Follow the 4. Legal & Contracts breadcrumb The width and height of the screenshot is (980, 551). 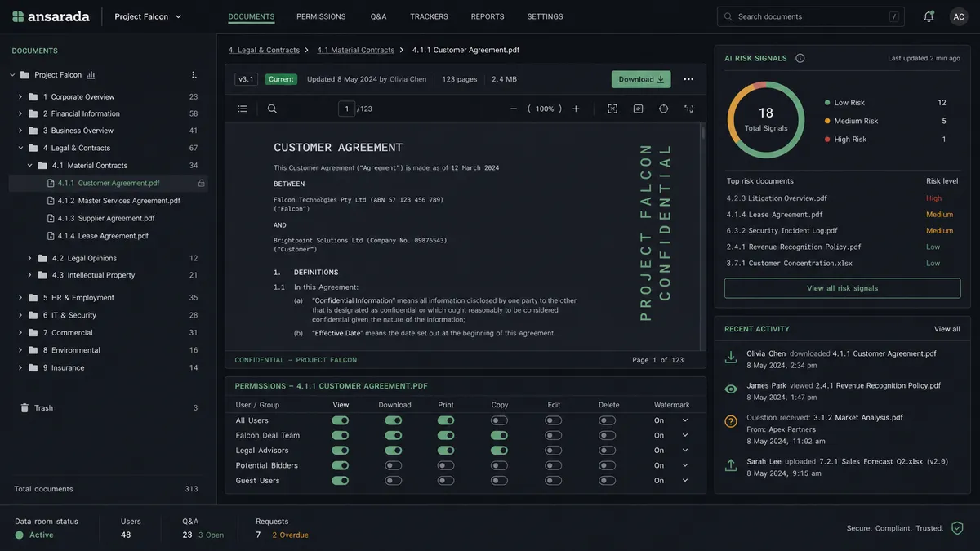264,50
